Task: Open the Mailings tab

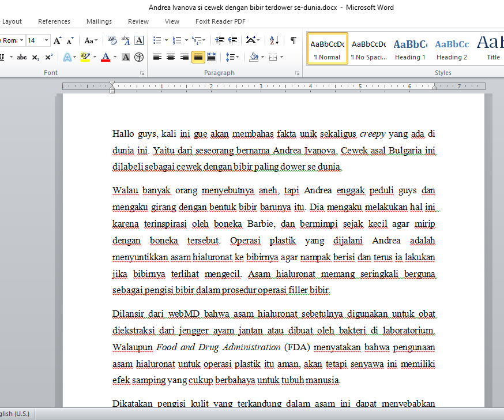Action: coord(99,21)
